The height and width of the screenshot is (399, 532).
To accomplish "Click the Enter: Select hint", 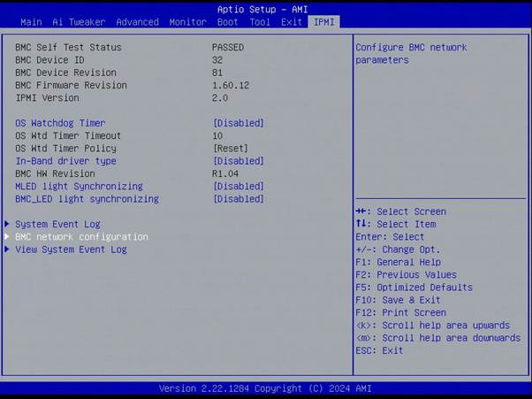I will (390, 237).
